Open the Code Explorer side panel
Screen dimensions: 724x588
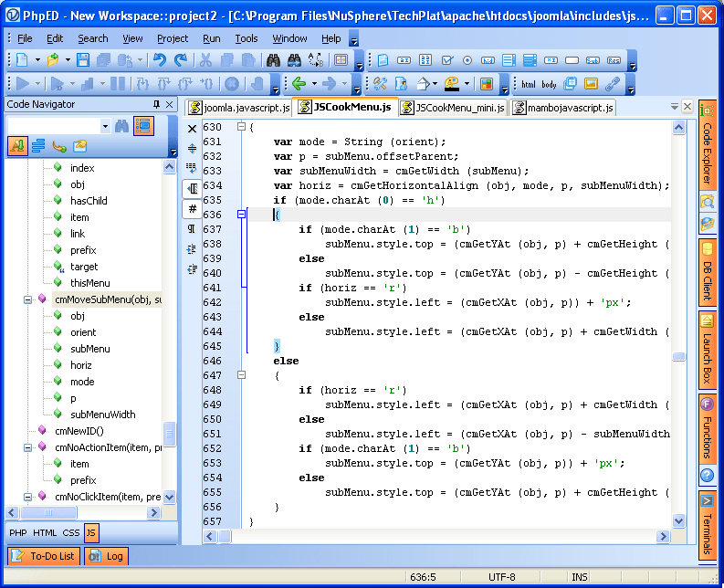[x=707, y=144]
